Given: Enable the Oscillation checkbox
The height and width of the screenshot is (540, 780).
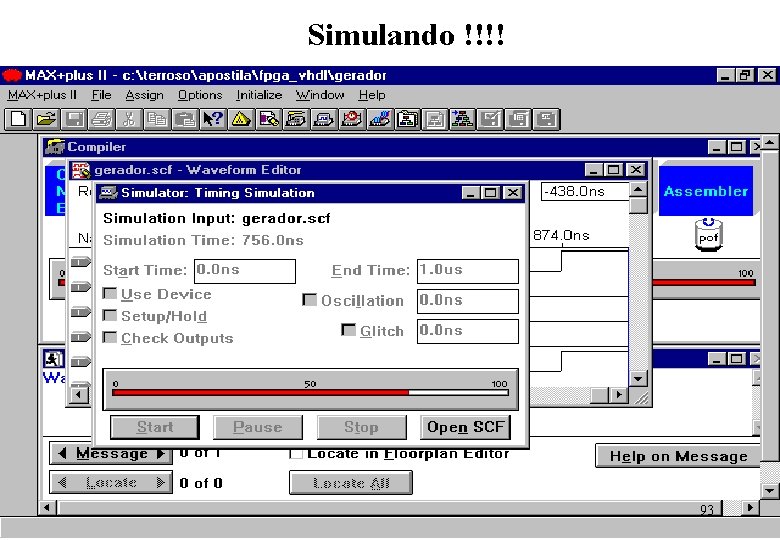Looking at the screenshot, I should 309,299.
